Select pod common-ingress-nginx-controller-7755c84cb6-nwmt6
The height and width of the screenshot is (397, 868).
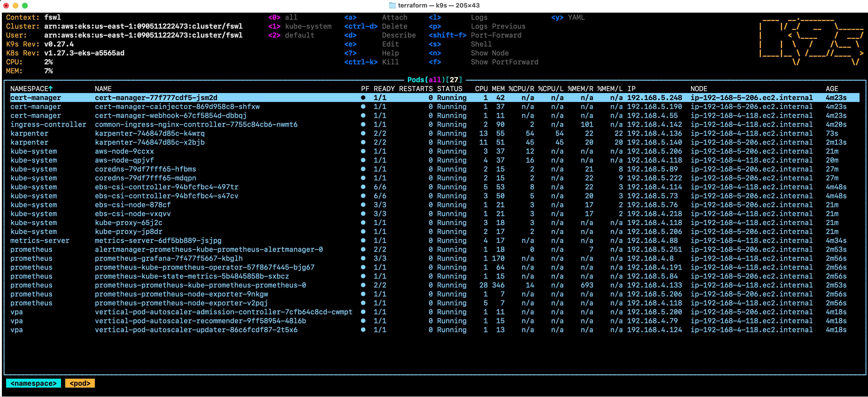(x=435, y=125)
